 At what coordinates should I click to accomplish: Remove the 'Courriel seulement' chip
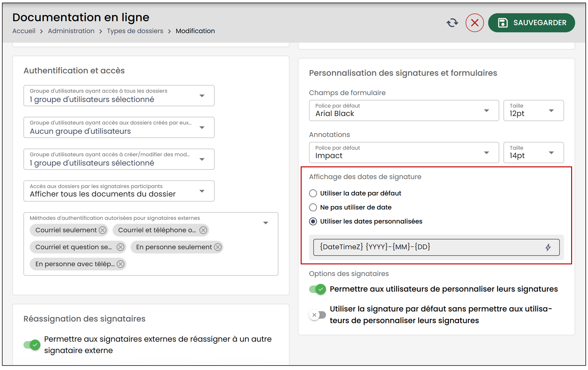pyautogui.click(x=102, y=230)
